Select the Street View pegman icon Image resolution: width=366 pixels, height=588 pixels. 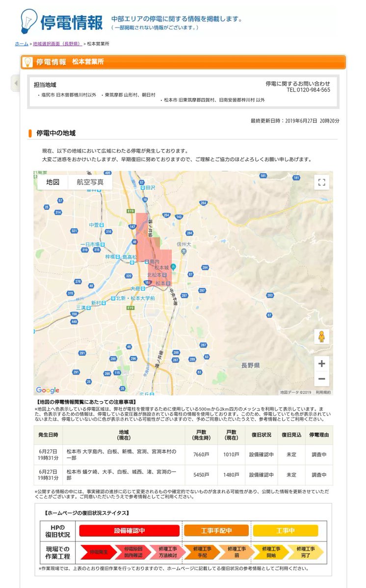pyautogui.click(x=322, y=337)
